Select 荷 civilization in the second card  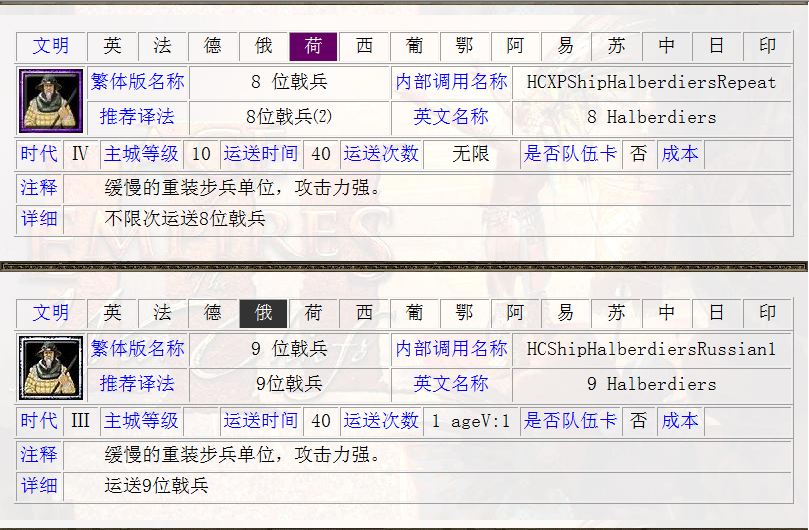click(313, 313)
